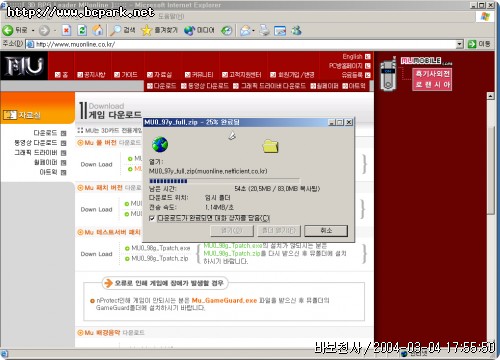Screen dimensions: 500x360
Task: Click the History toolbar icon
Action: pos(227,31)
